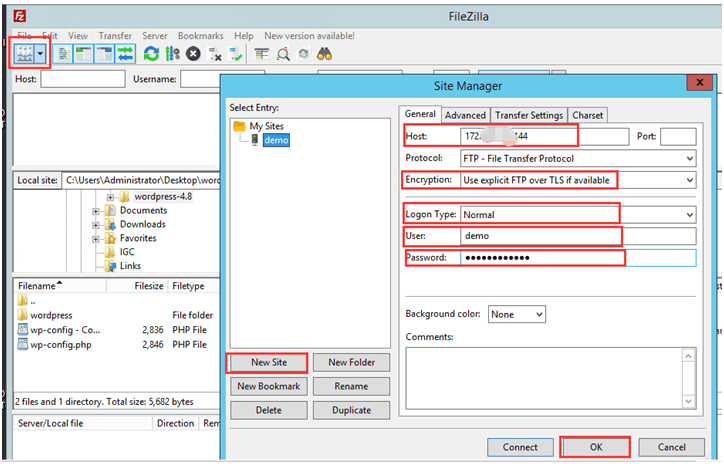Open the Site Manager toolbar icon

click(22, 54)
